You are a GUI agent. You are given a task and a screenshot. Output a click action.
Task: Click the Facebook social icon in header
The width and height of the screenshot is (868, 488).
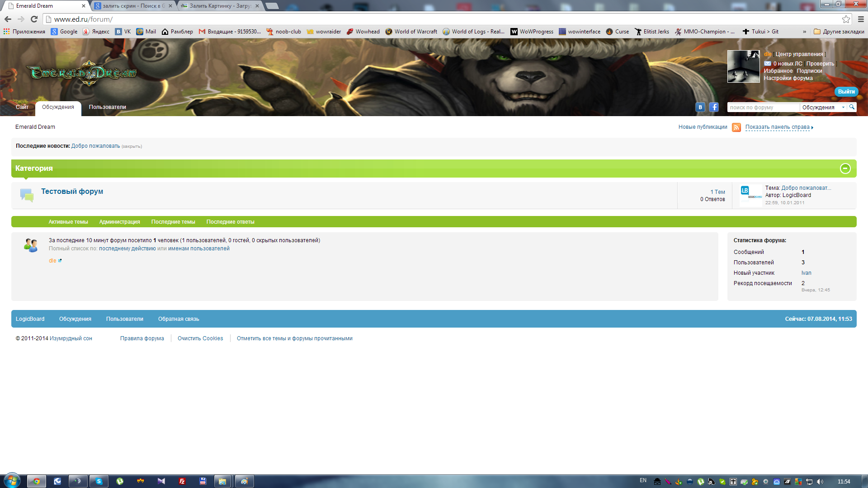click(x=714, y=107)
